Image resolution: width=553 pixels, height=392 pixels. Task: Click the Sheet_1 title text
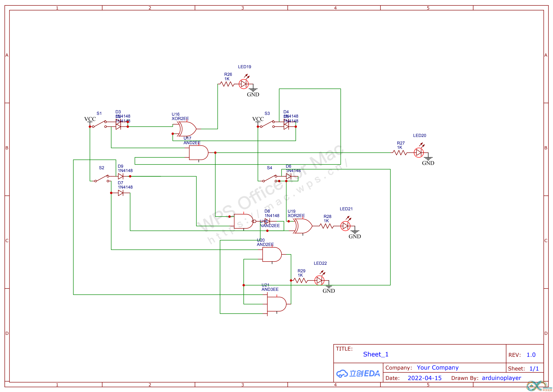coord(376,354)
